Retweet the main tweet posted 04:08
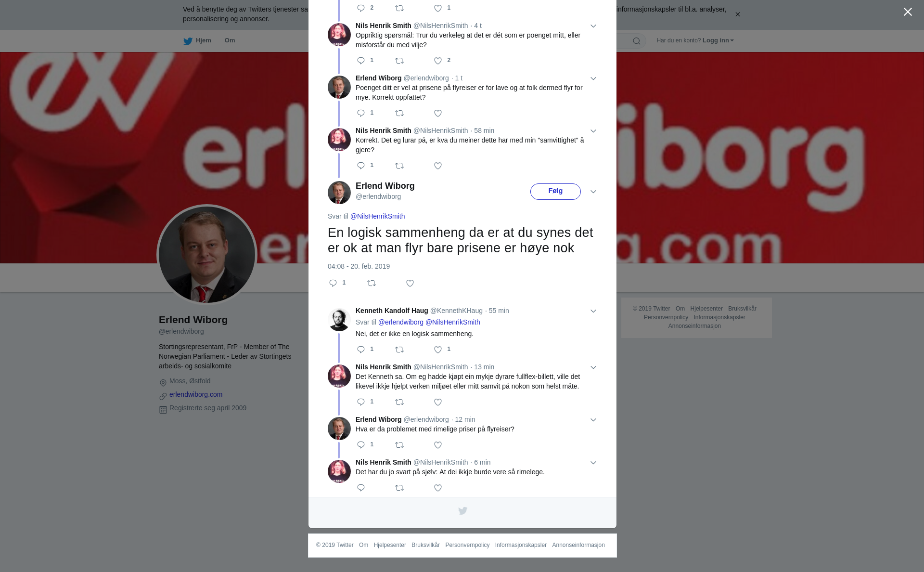924x572 pixels. point(372,283)
